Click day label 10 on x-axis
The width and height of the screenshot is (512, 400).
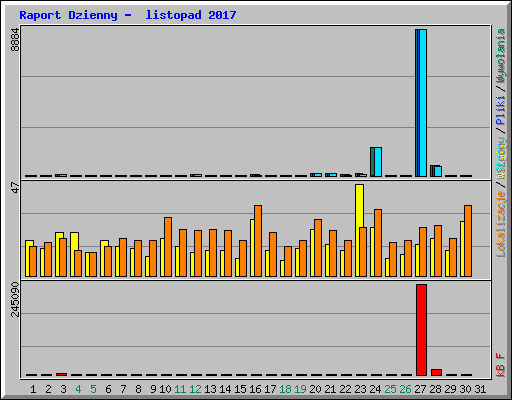pyautogui.click(x=165, y=389)
